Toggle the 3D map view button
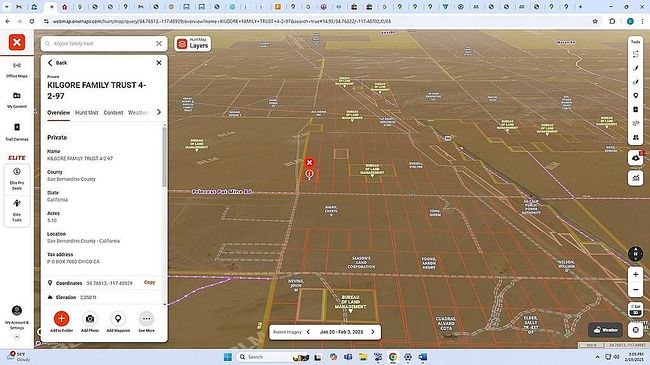 click(x=635, y=310)
